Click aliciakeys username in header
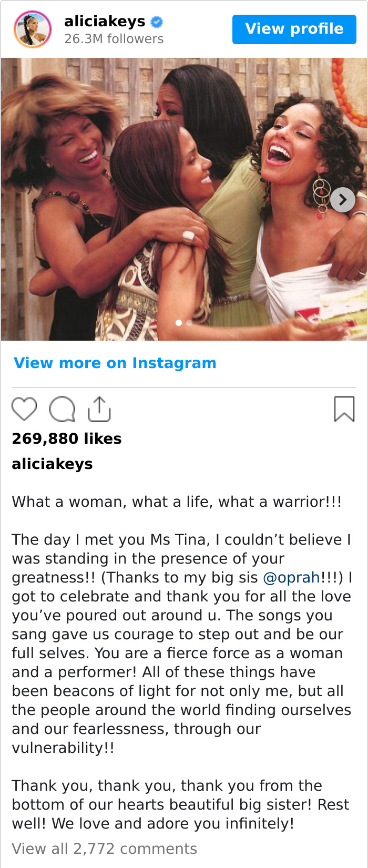This screenshot has height=868, width=368. coord(105,22)
